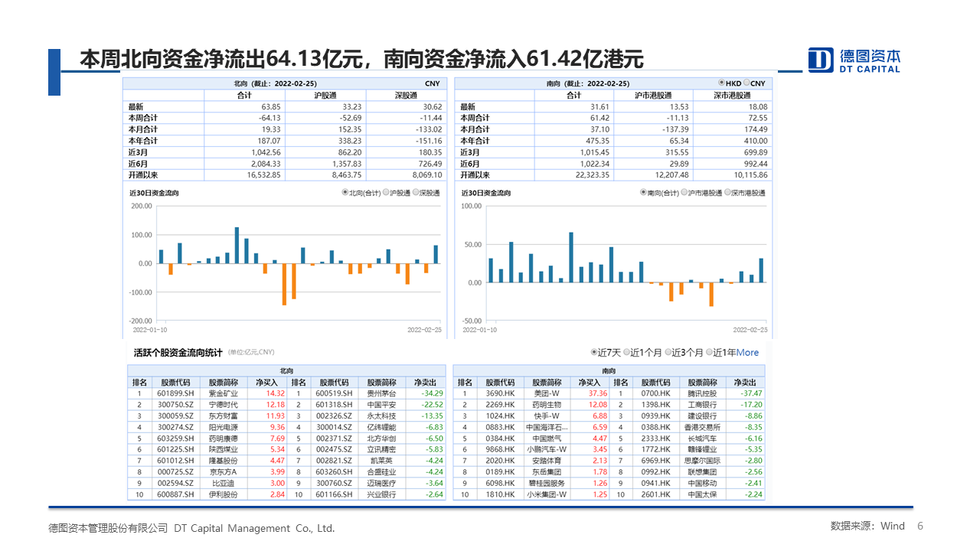Click stock name 兴业银行

[381, 495]
